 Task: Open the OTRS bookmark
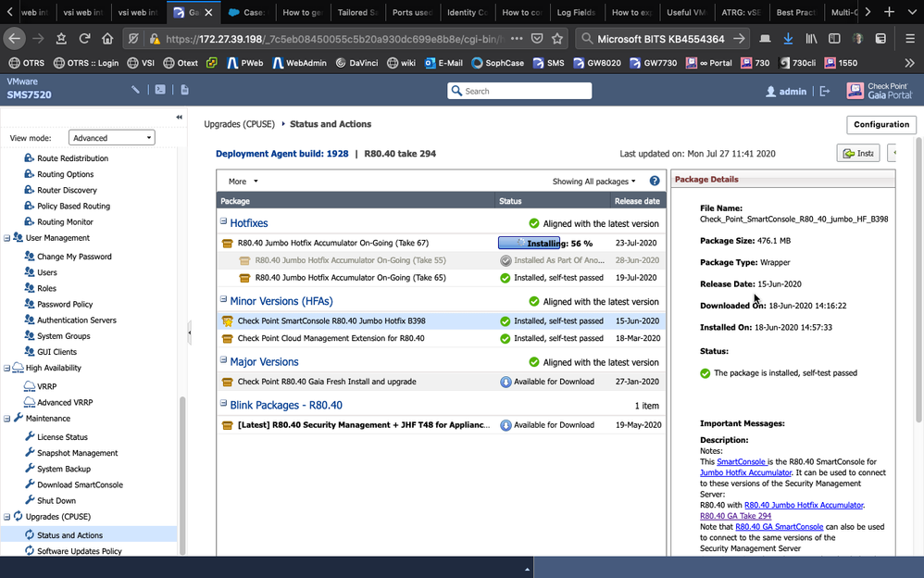(27, 62)
